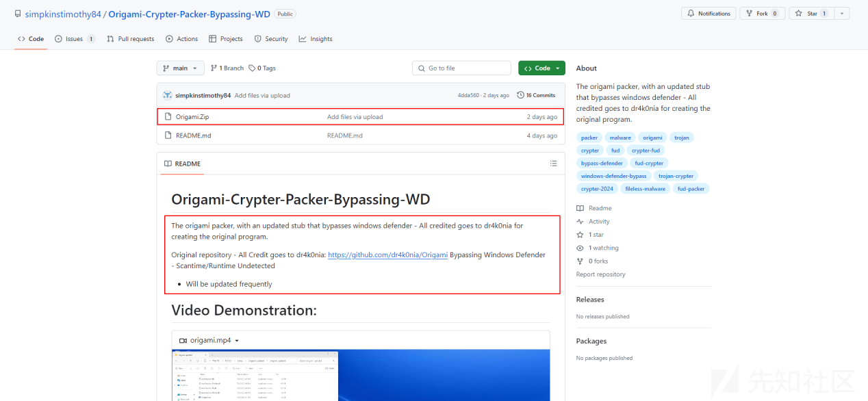Click the "Add files via upload" message beside Origami.Zip

click(355, 117)
